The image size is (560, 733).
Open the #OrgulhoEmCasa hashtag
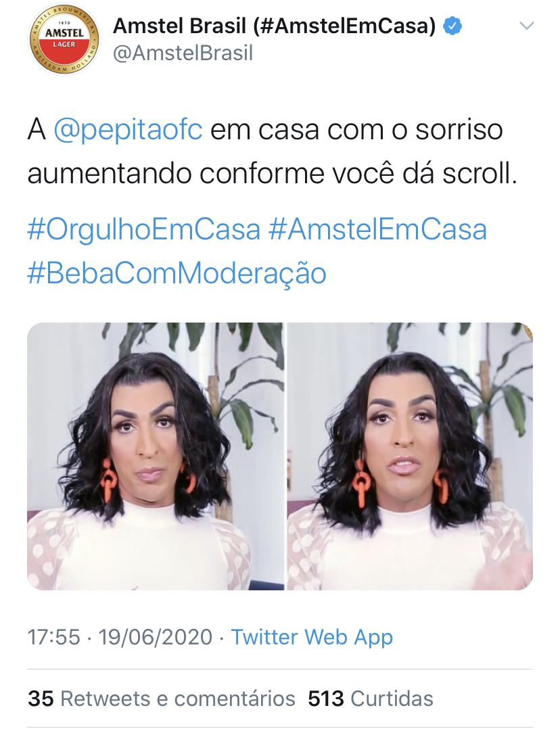[144, 229]
